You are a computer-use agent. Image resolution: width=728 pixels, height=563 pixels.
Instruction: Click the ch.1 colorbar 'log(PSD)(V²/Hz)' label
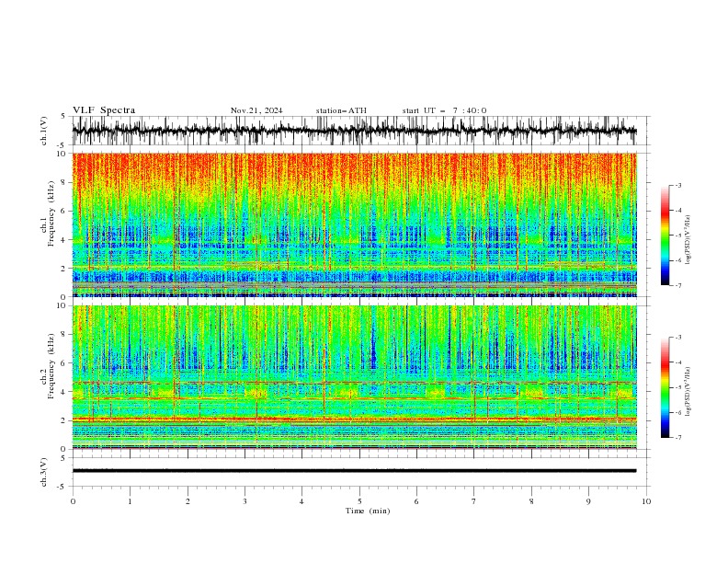pyautogui.click(x=688, y=240)
